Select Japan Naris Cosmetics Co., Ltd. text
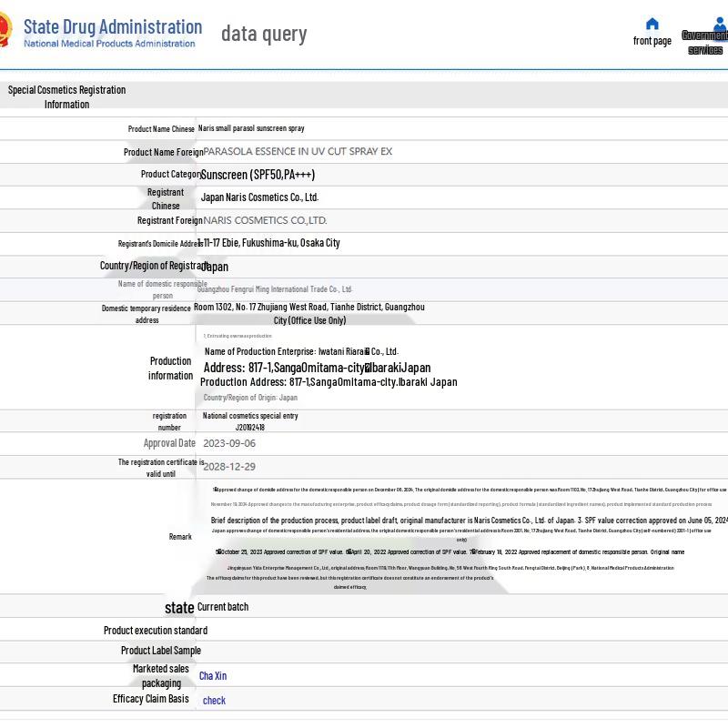 (259, 197)
